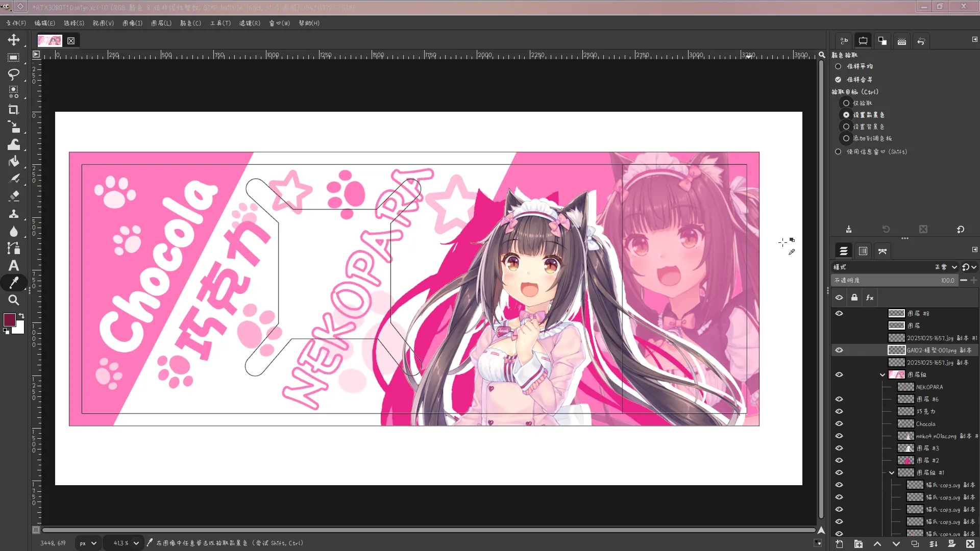
Task: Lower the selected layer one step
Action: coord(896,544)
